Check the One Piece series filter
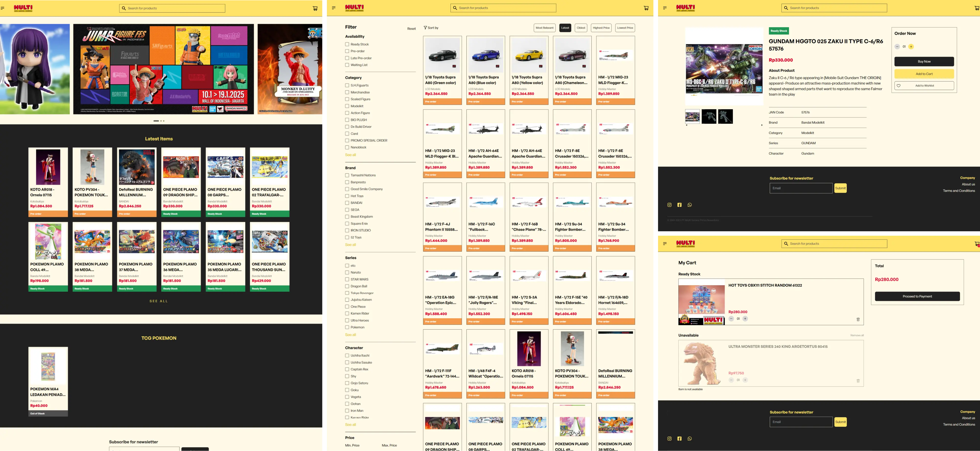980x451 pixels. (347, 307)
